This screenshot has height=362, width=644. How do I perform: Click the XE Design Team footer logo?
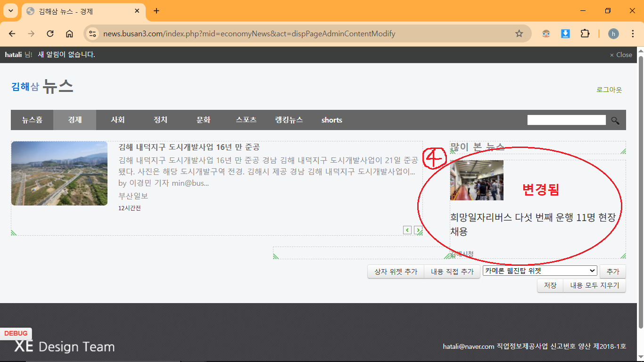[x=65, y=346]
